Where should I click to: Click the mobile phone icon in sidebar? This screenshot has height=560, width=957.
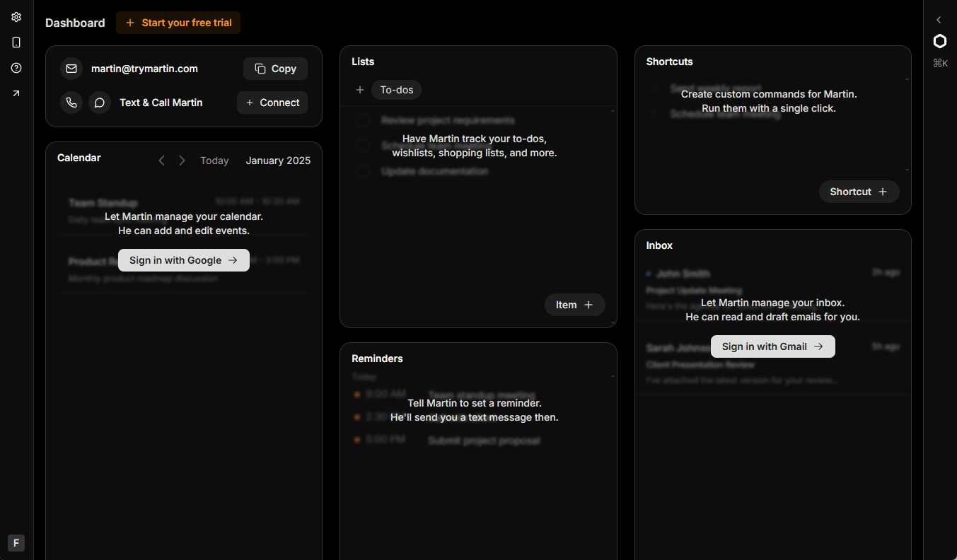(16, 42)
